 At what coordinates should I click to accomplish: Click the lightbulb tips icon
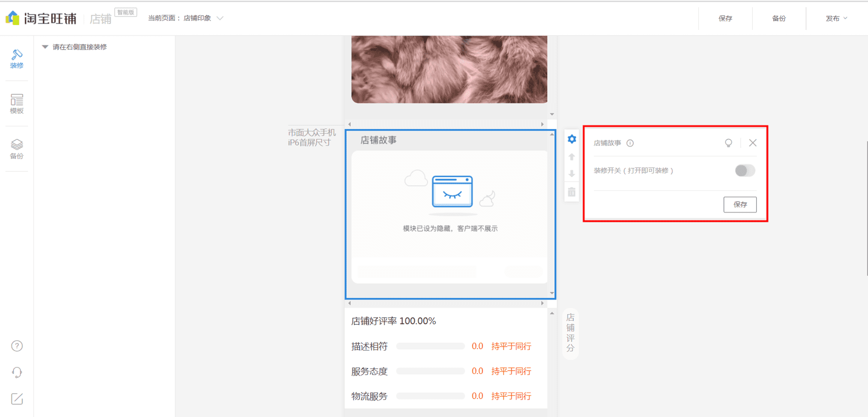[729, 143]
